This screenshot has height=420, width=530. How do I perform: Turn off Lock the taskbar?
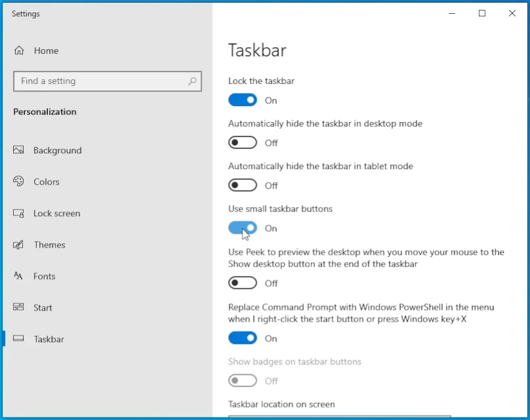242,100
